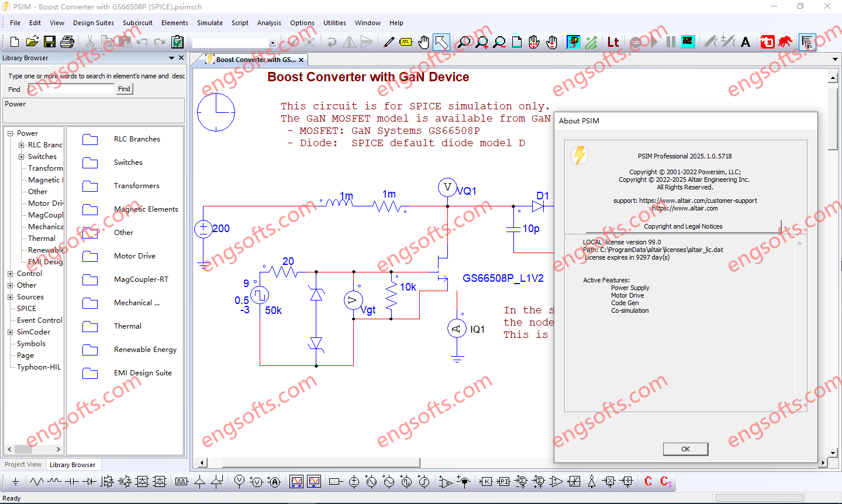Select the Wire drawing pencil tool
Viewport: 842px width, 504px height.
[389, 42]
